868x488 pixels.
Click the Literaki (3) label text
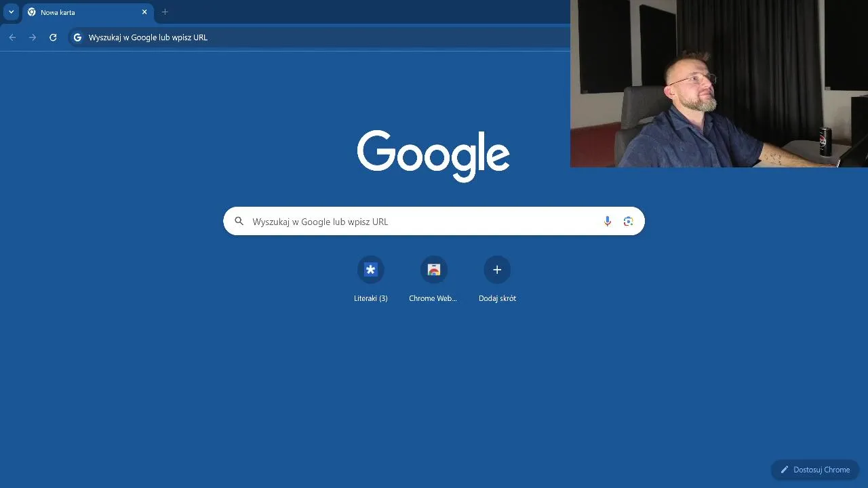(x=371, y=298)
